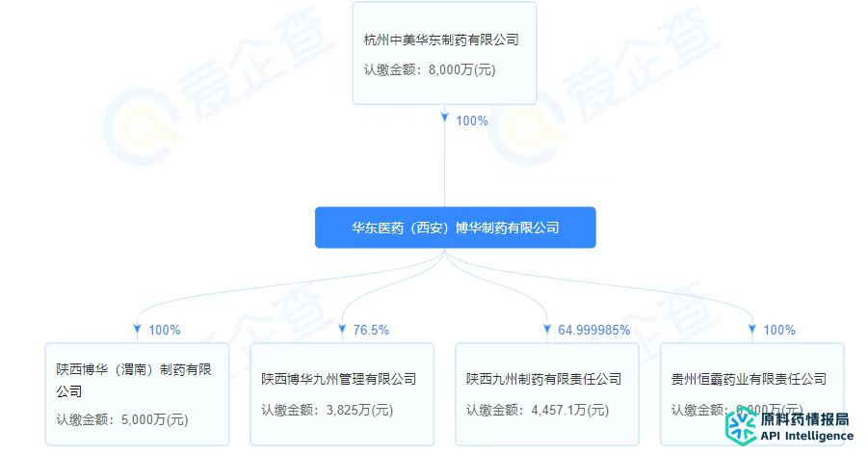The height and width of the screenshot is (456, 868).
Task: Click the 原料药情报局 snowflake logo icon
Action: pyautogui.click(x=743, y=426)
